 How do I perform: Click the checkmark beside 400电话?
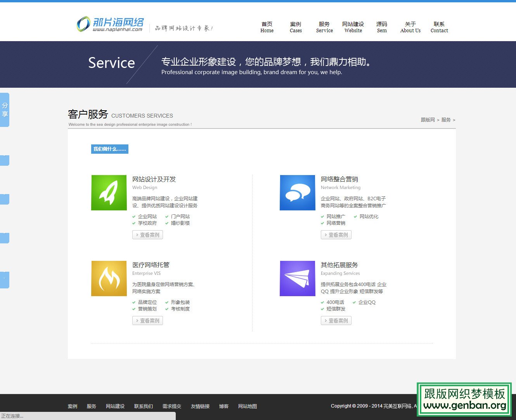[322, 302]
